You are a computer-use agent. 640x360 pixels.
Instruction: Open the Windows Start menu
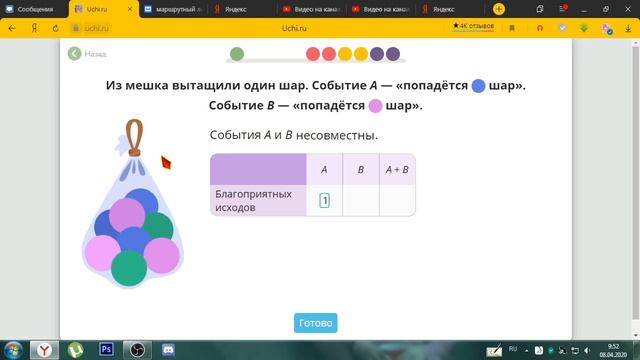(x=13, y=350)
